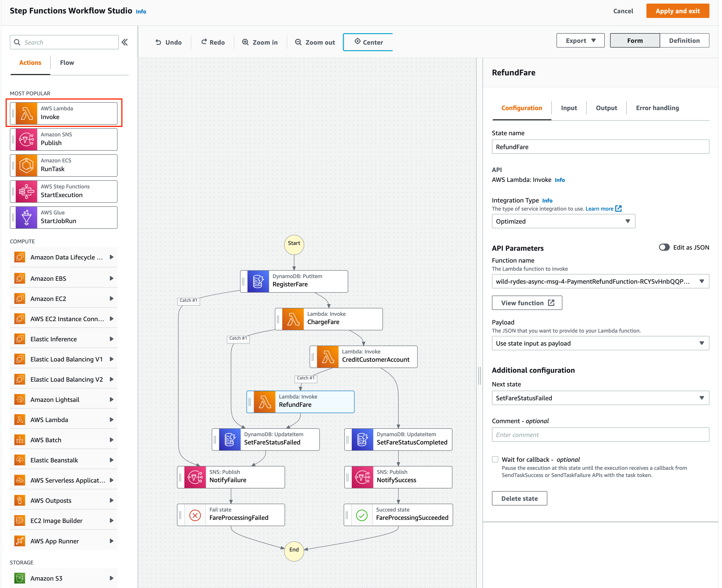This screenshot has width=722, height=588.
Task: Collapse the left actions panel with the chevron
Action: 125,42
